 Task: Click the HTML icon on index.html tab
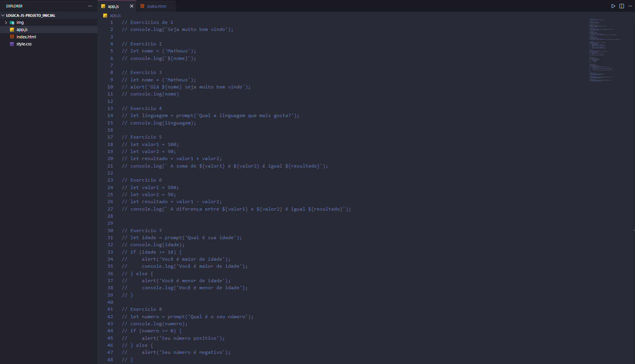pos(143,6)
